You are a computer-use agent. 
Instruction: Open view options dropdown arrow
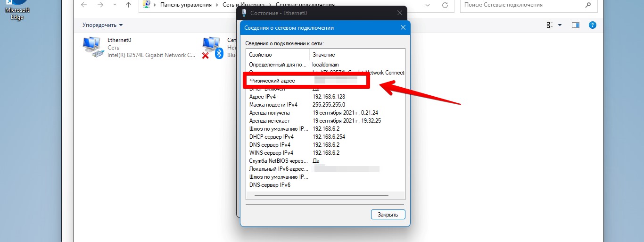coord(560,25)
